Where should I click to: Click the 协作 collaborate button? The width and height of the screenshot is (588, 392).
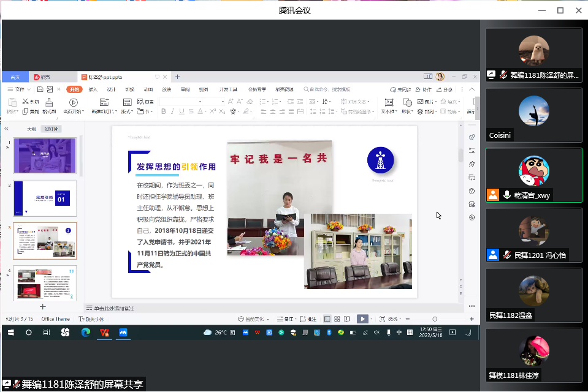point(424,89)
